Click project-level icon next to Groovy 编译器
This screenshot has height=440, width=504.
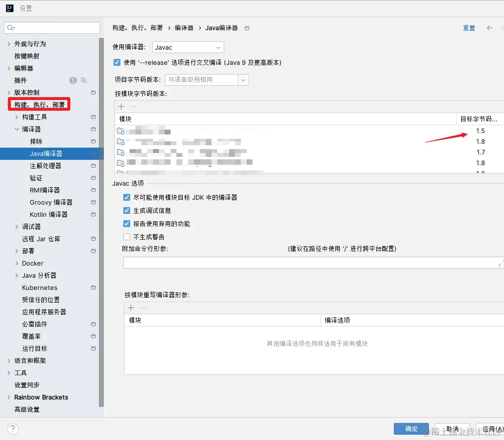93,203
